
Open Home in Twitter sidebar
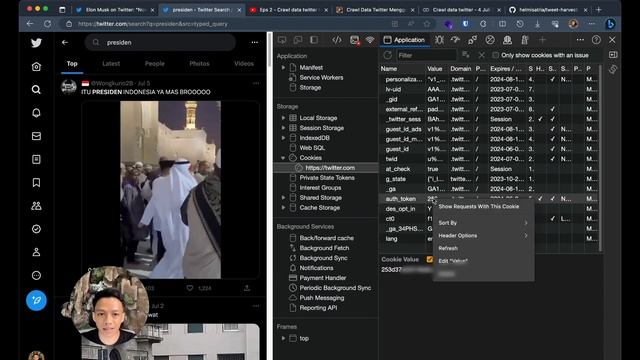tap(36, 67)
